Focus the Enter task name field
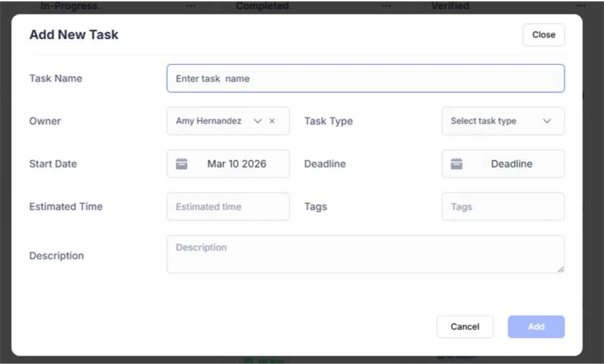This screenshot has height=364, width=604. tap(365, 79)
